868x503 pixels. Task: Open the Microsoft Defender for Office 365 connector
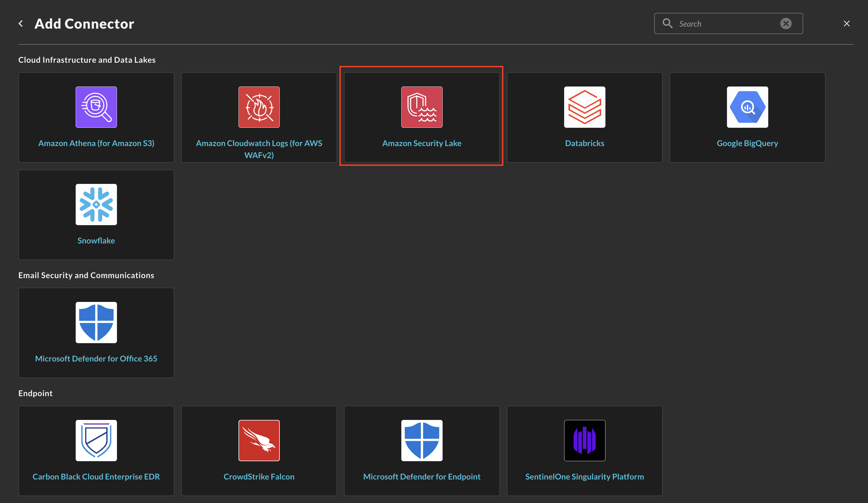point(96,332)
